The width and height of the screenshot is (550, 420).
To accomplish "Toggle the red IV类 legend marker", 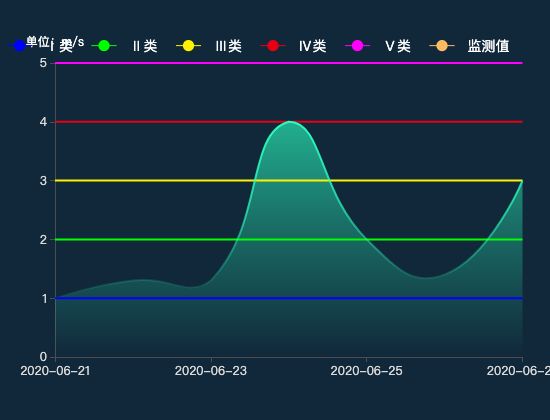I will coord(273,46).
